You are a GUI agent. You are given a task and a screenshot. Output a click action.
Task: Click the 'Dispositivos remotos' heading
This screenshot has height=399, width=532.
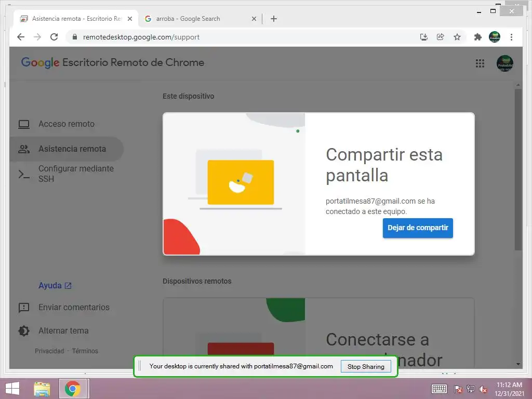pos(197,281)
